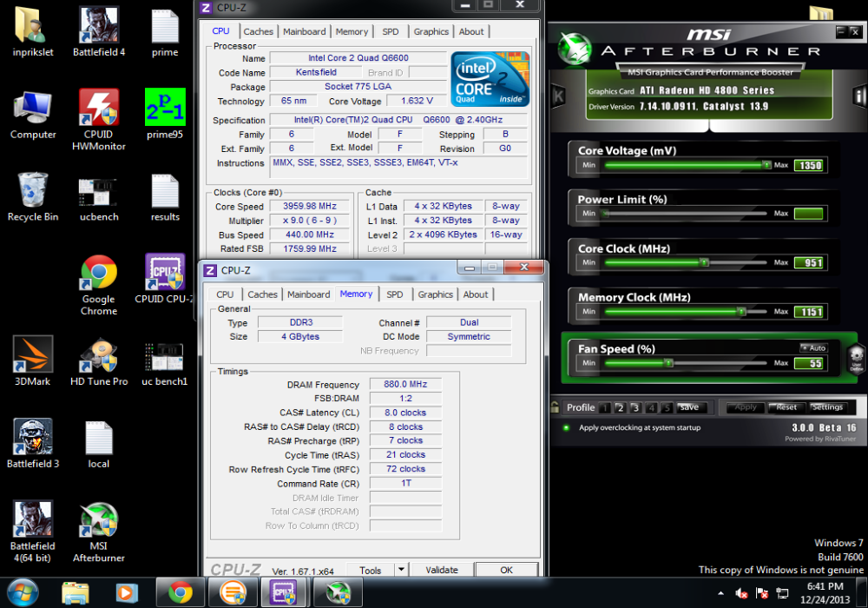Viewport: 868px width, 608px height.
Task: Click the muted volume tray icon
Action: [x=741, y=593]
